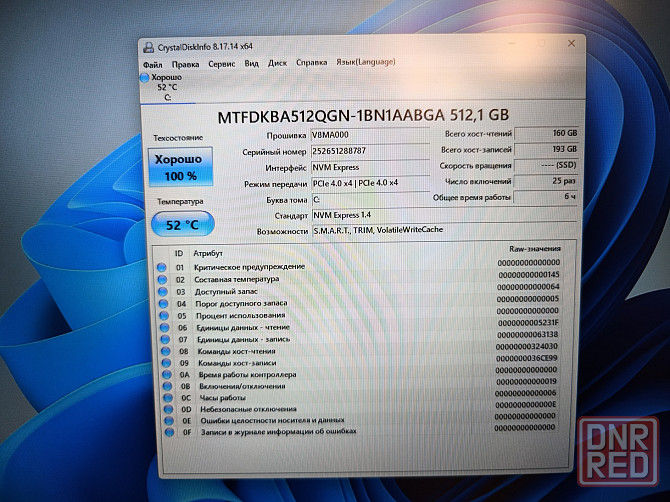Click status circle of attribute 0F row
Screen dimensions: 670x502
pos(164,431)
